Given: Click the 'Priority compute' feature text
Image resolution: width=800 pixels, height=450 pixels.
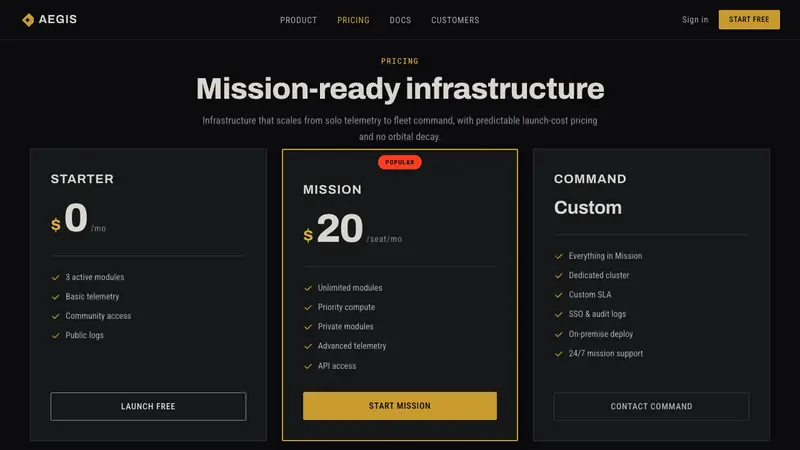Looking at the screenshot, I should (x=346, y=307).
